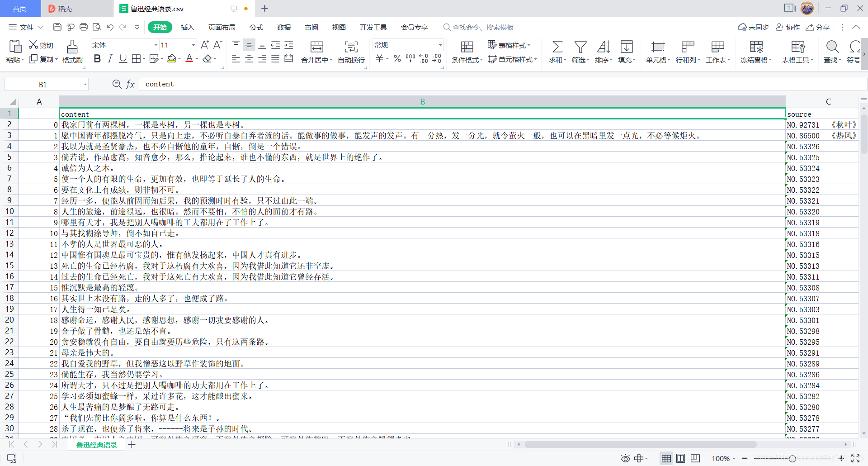This screenshot has width=868, height=466.
Task: Click the Print Preview icon
Action: (x=97, y=27)
